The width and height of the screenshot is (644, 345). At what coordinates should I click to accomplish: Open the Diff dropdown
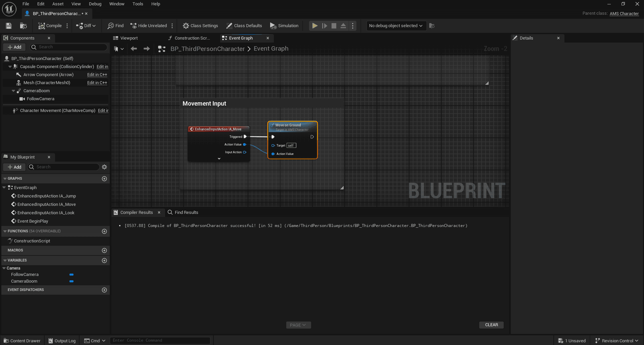[x=86, y=26]
